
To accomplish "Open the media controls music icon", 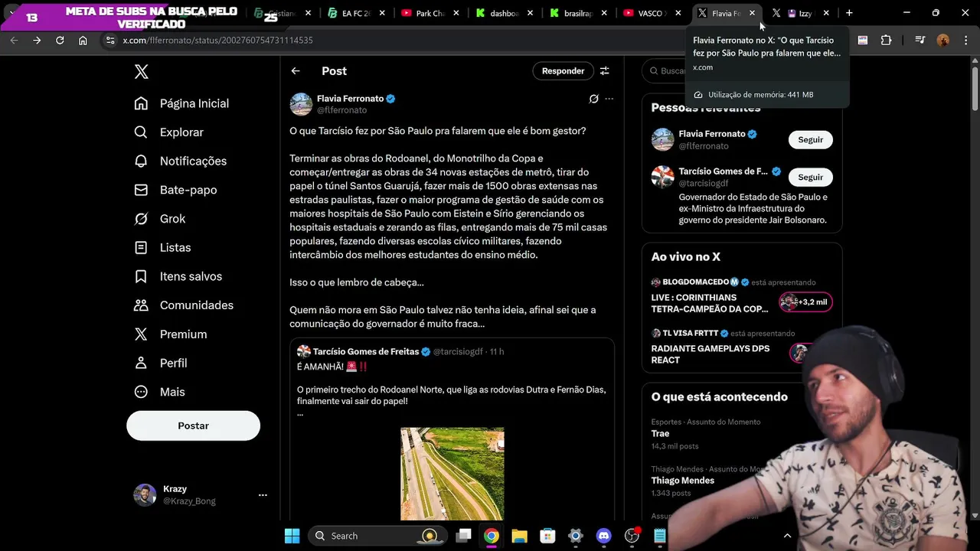I will pos(920,41).
